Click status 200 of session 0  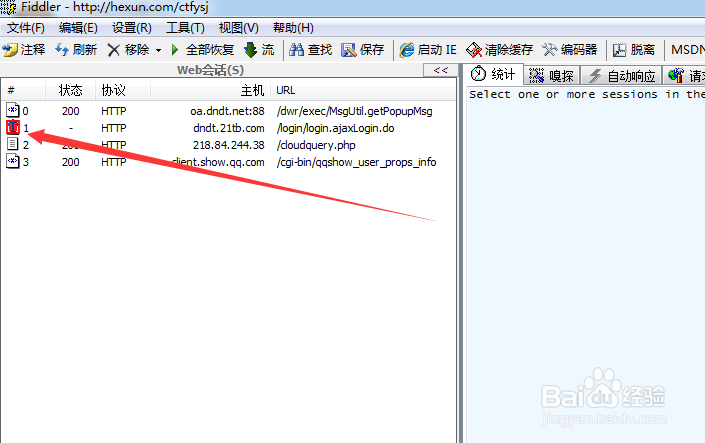click(x=71, y=111)
